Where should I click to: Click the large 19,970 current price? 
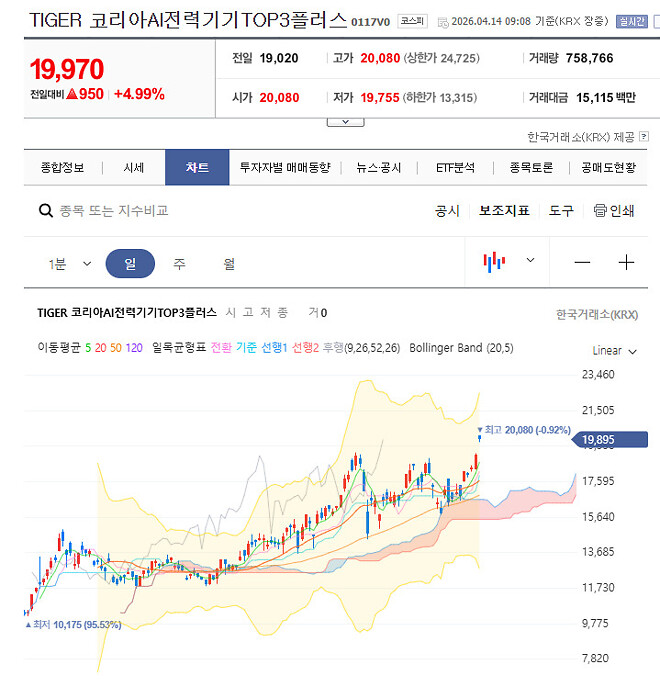coord(67,69)
